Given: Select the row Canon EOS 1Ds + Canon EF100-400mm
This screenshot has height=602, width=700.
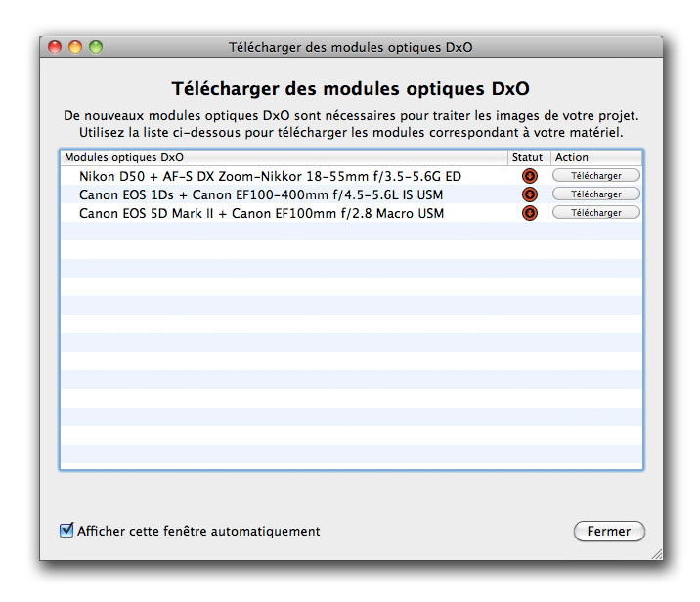Looking at the screenshot, I should 351,194.
